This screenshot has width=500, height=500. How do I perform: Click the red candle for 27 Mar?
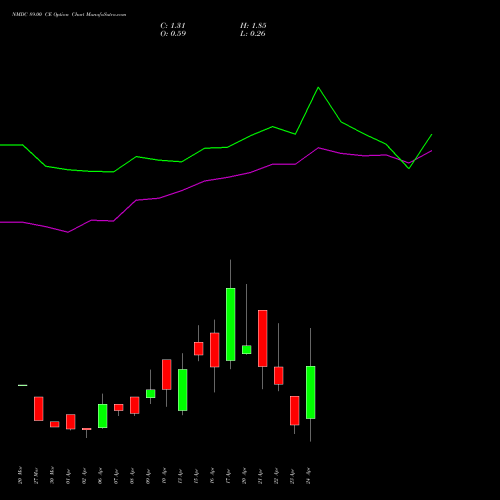tap(39, 409)
